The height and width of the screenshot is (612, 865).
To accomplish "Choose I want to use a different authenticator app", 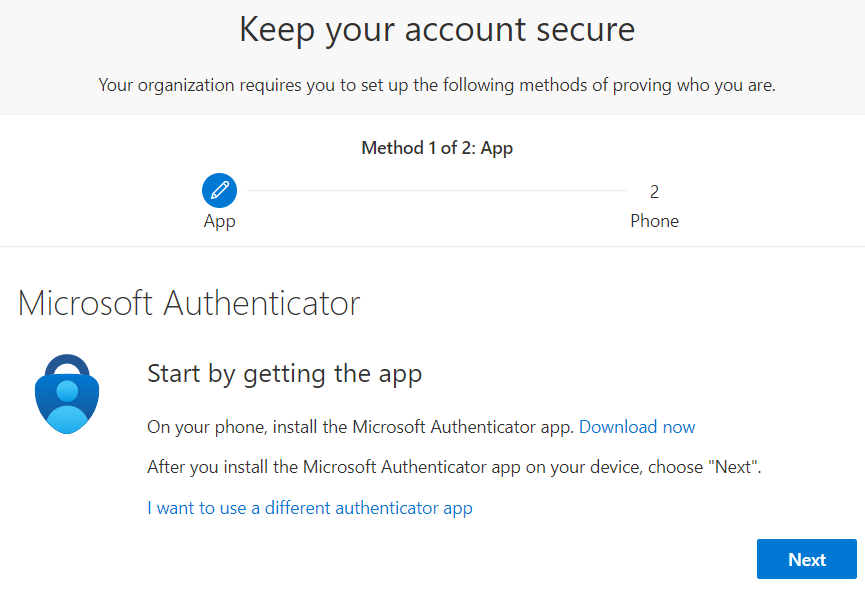I will tap(309, 508).
